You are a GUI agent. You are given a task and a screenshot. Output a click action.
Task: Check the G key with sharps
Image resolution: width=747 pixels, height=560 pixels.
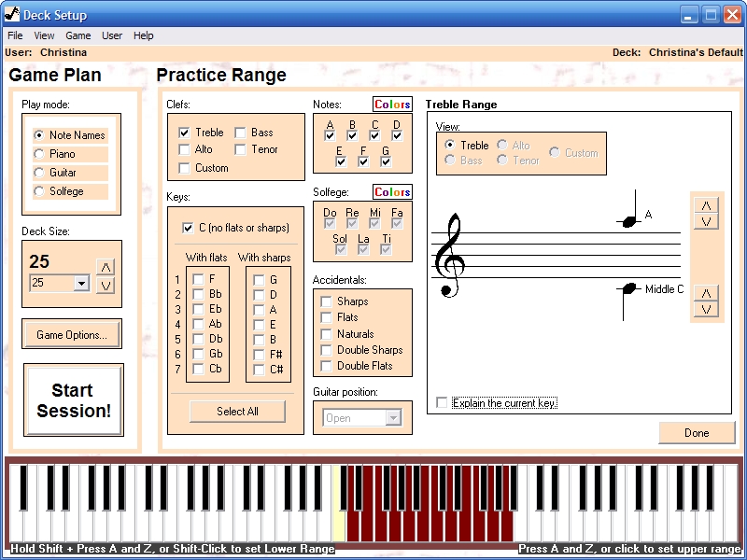click(x=259, y=280)
